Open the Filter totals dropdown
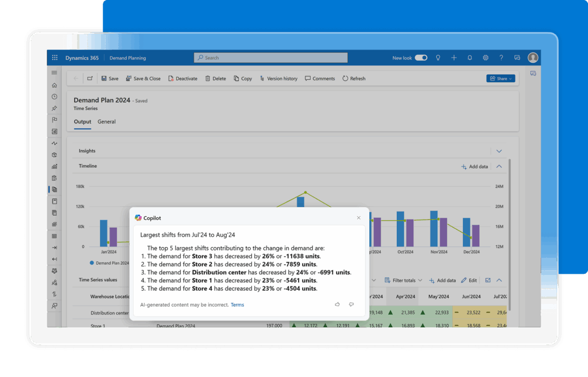 (403, 281)
